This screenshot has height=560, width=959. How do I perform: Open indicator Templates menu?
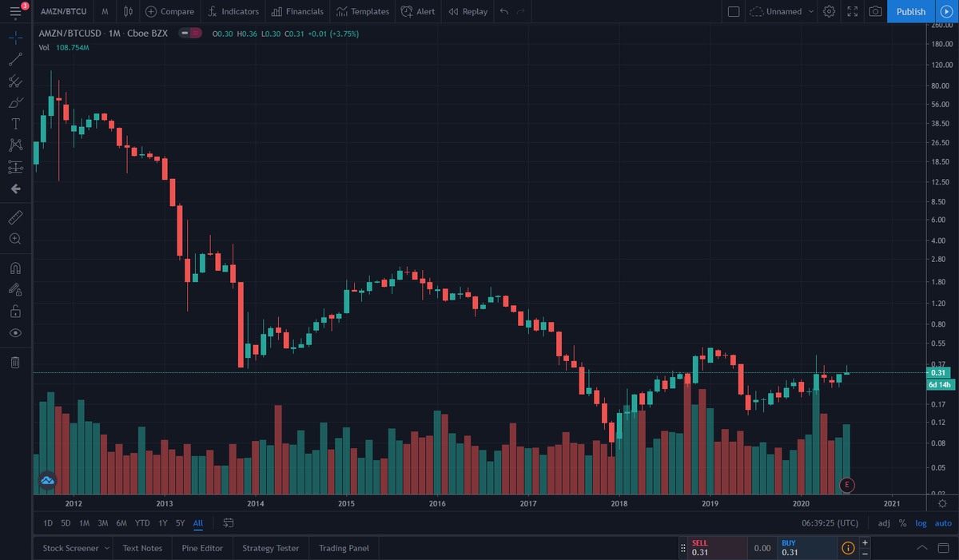[x=363, y=11]
